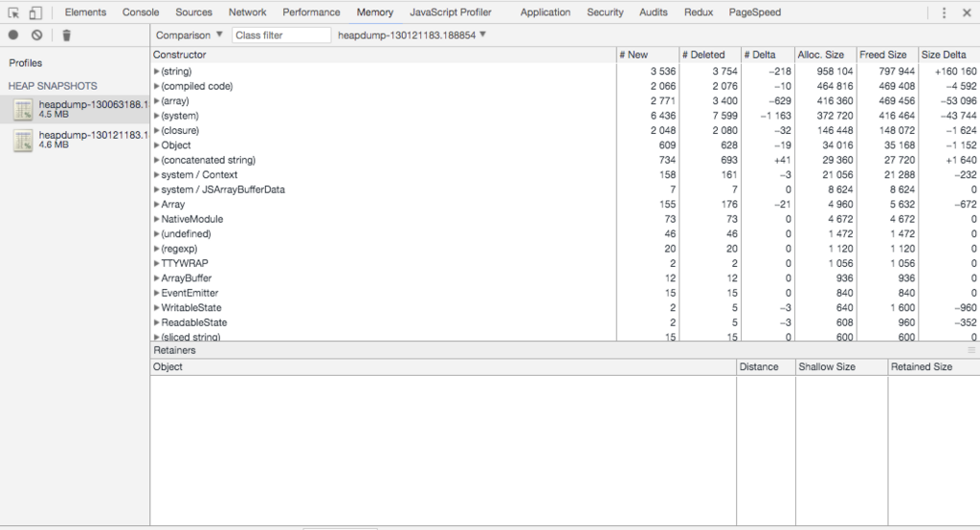This screenshot has width=980, height=530.
Task: Expand the Object constructor row
Action: coord(156,145)
